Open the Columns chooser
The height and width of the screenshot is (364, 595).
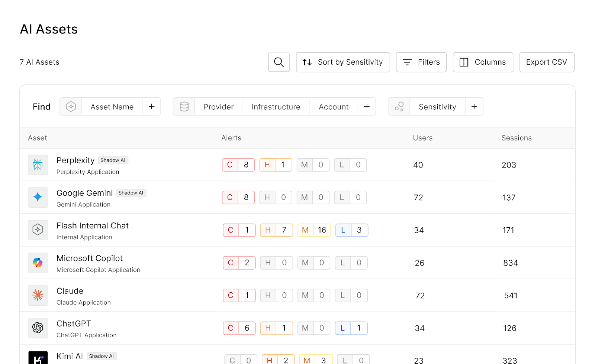[483, 62]
